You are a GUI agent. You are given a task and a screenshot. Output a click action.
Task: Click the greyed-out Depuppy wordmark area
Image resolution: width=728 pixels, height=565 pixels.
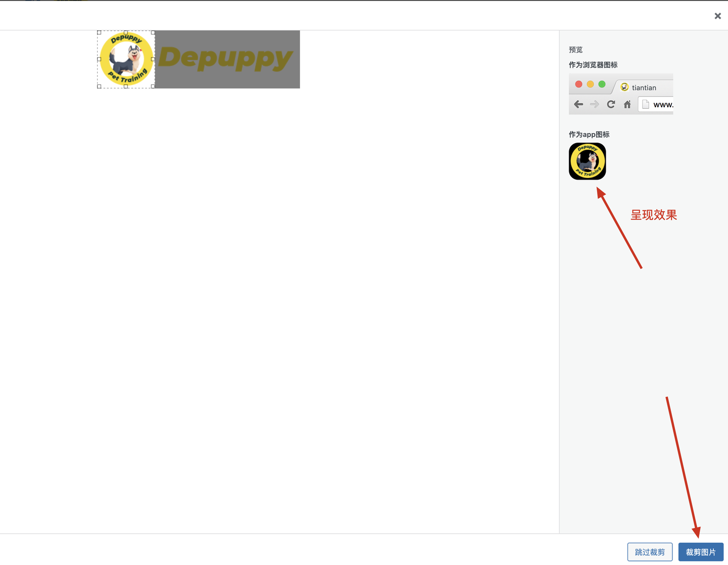(x=227, y=59)
